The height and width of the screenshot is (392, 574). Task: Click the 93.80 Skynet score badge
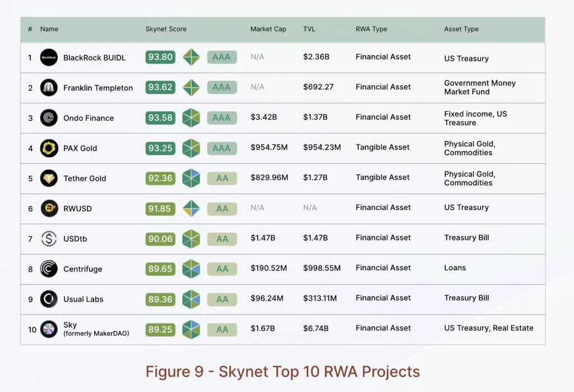tap(160, 57)
